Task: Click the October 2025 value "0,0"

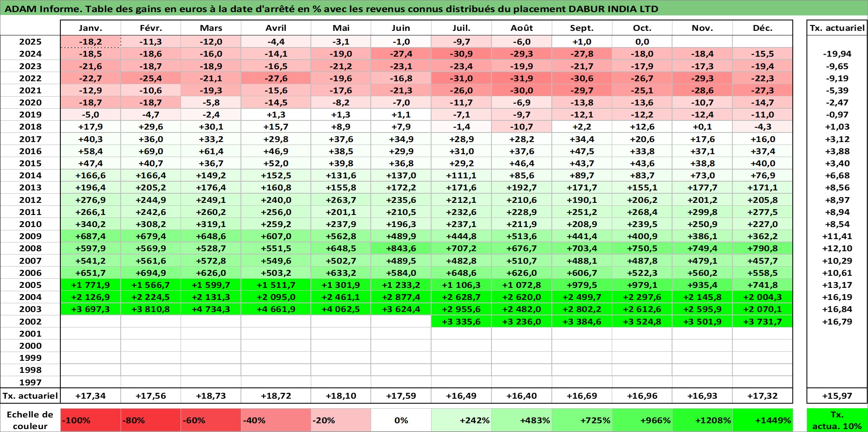Action: [x=642, y=42]
